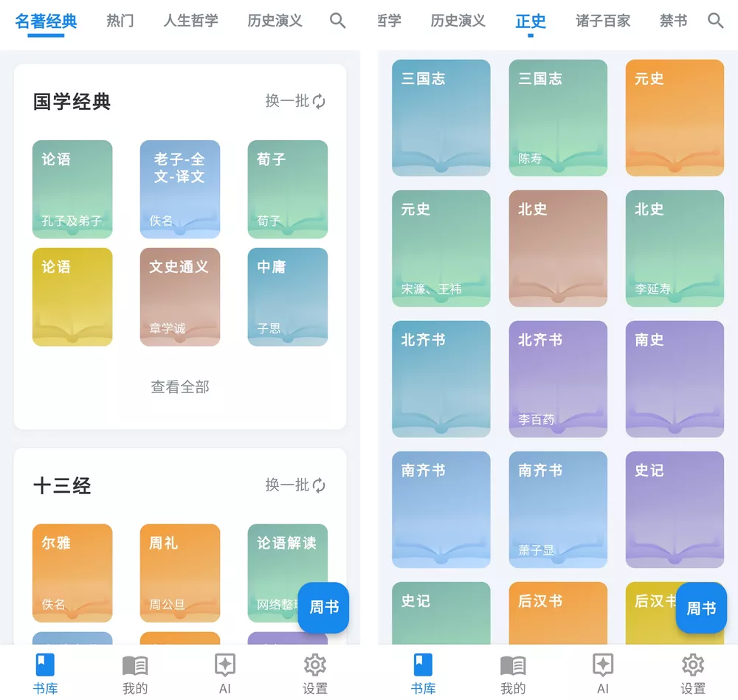Open the 诸子百家 category tab
Viewport: 738px width, 700px height.
click(x=602, y=21)
